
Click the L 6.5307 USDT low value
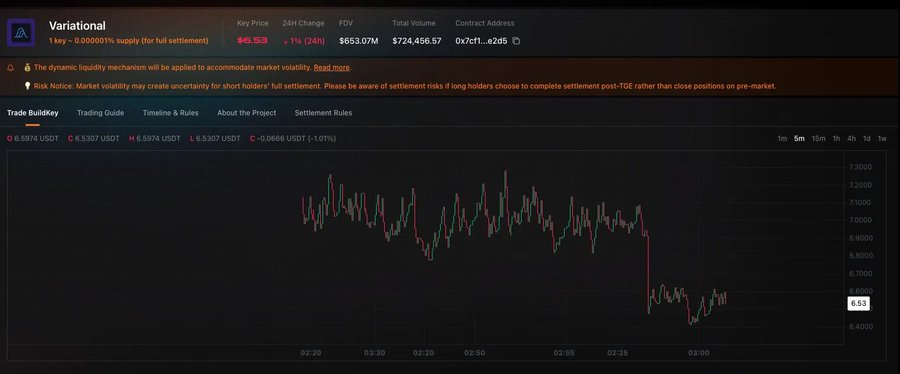point(215,138)
